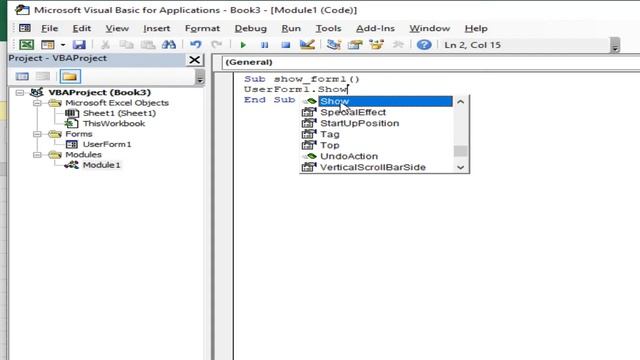
Task: Click the Reset stop icon
Action: pyautogui.click(x=286, y=45)
